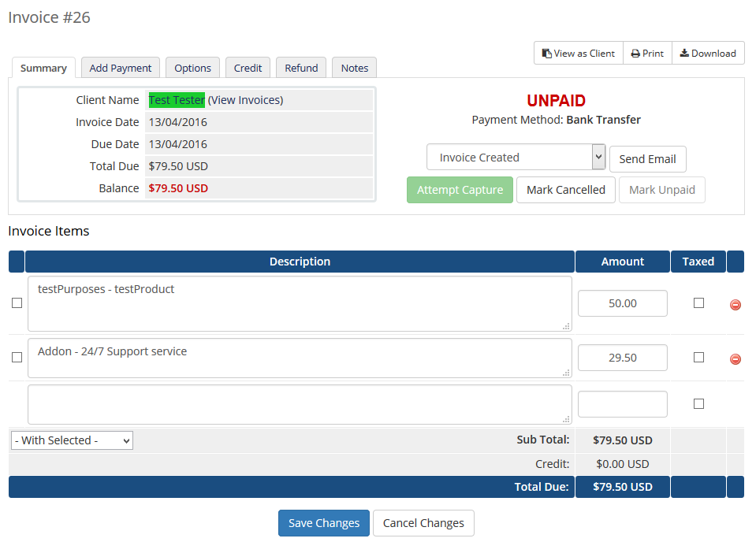This screenshot has width=756, height=542.
Task: Click the Amount column header
Action: pos(623,262)
